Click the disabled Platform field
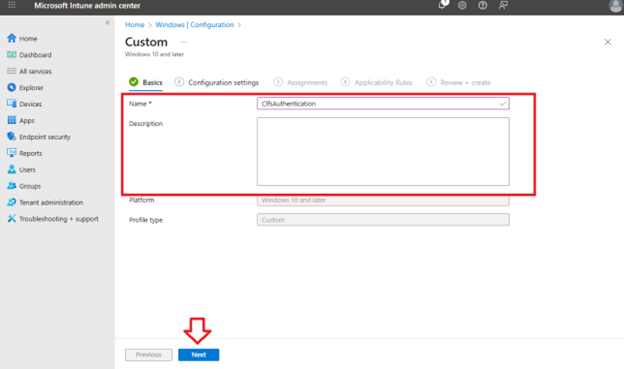The height and width of the screenshot is (369, 624). pyautogui.click(x=383, y=200)
